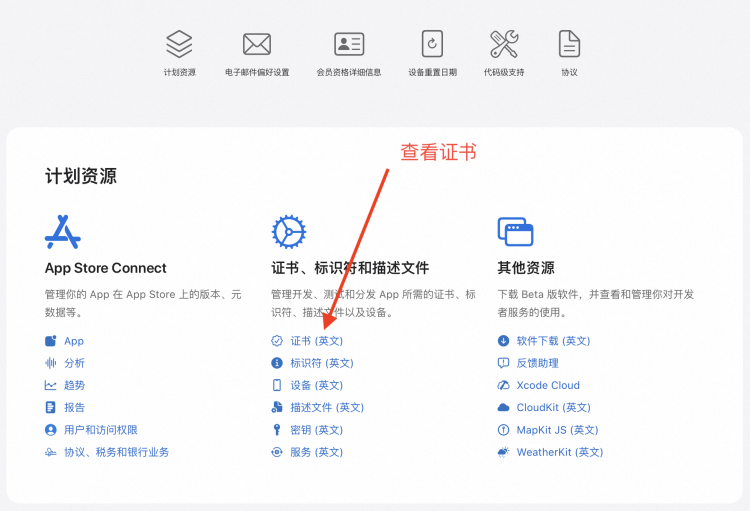750x511 pixels.
Task: Click the 证书、标识符和描述文件 heading
Action: [350, 268]
